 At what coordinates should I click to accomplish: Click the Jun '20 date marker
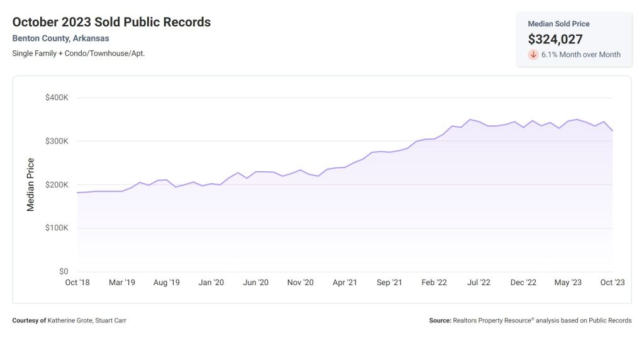point(255,283)
